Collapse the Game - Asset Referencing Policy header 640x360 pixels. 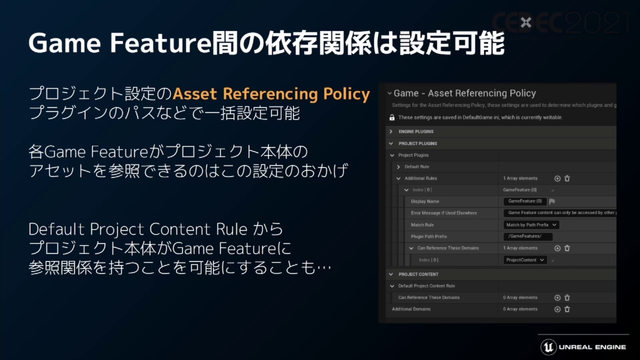click(389, 93)
